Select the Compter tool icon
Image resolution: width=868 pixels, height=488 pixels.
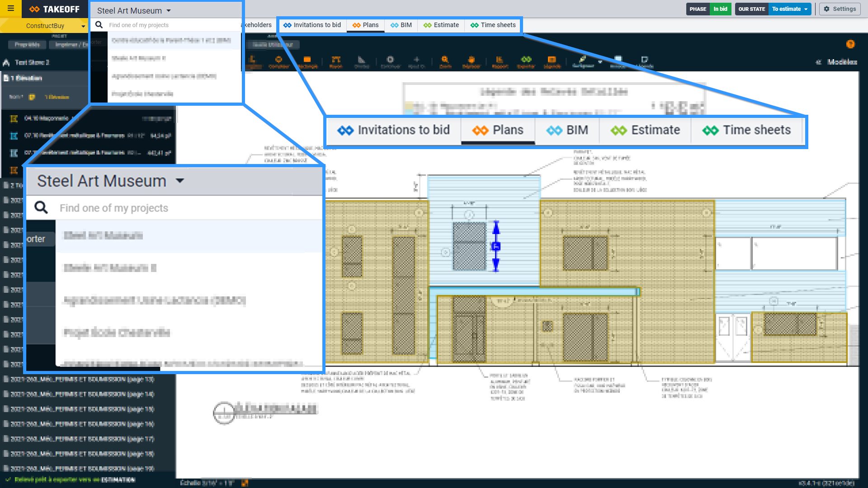278,60
